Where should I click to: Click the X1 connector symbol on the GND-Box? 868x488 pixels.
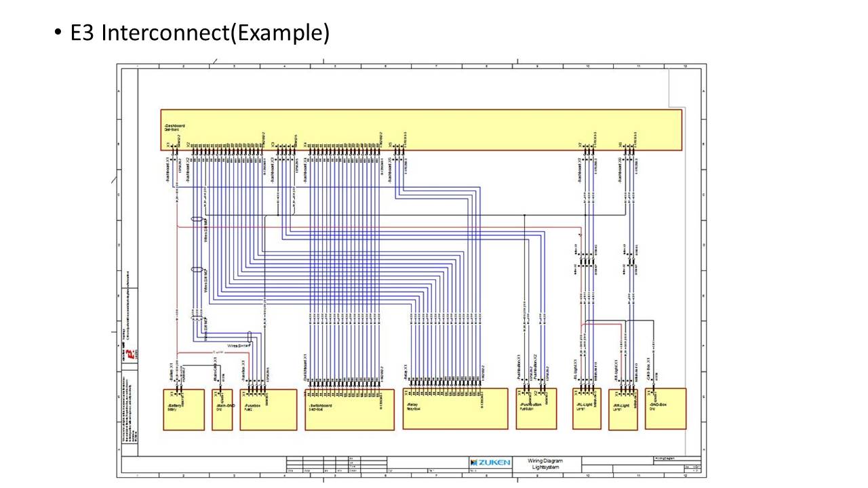coord(649,392)
